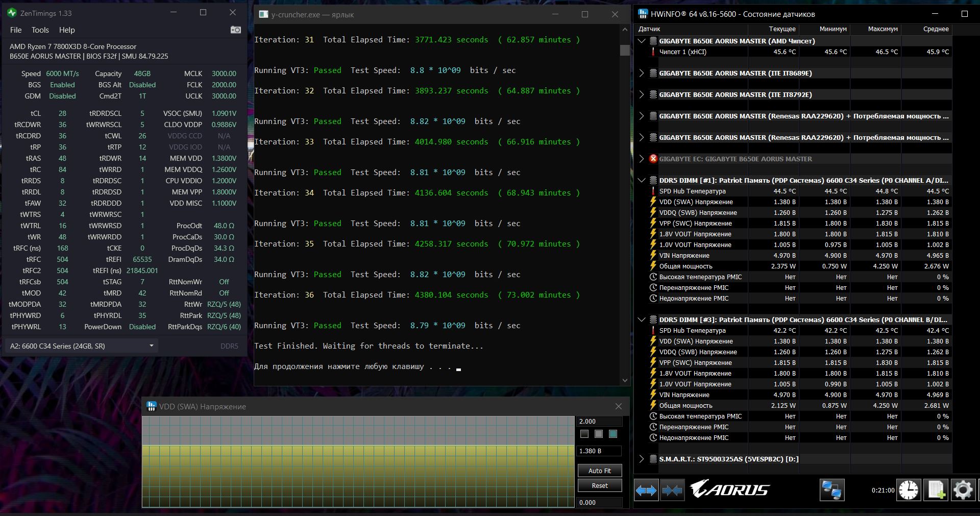This screenshot has height=516, width=980.
Task: Click chip icon beside S.M.A.R.T. ST9500325AS
Action: click(x=653, y=459)
